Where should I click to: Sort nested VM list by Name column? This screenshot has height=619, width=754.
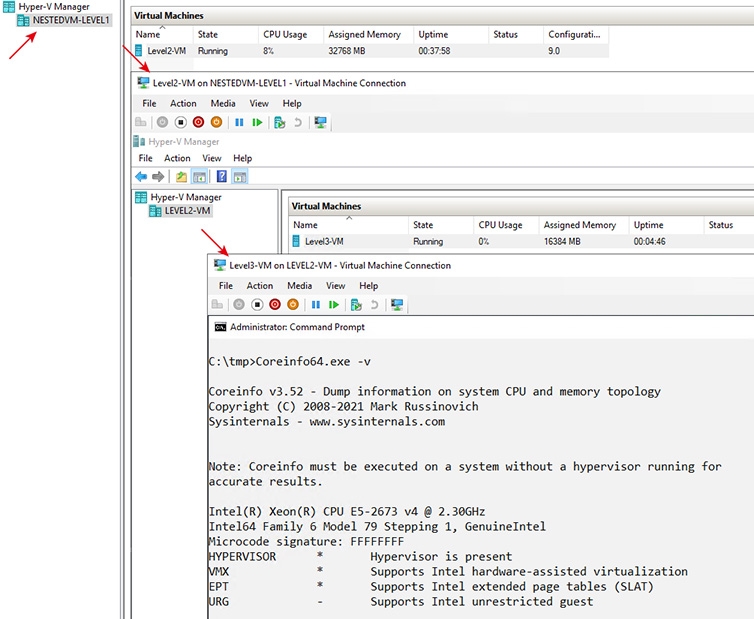[349, 225]
